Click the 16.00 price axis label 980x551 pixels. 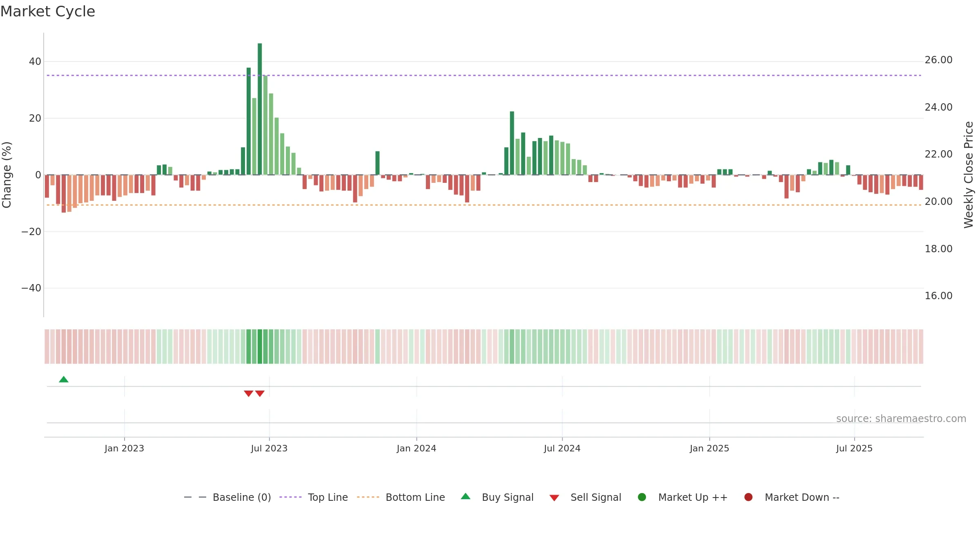(938, 296)
